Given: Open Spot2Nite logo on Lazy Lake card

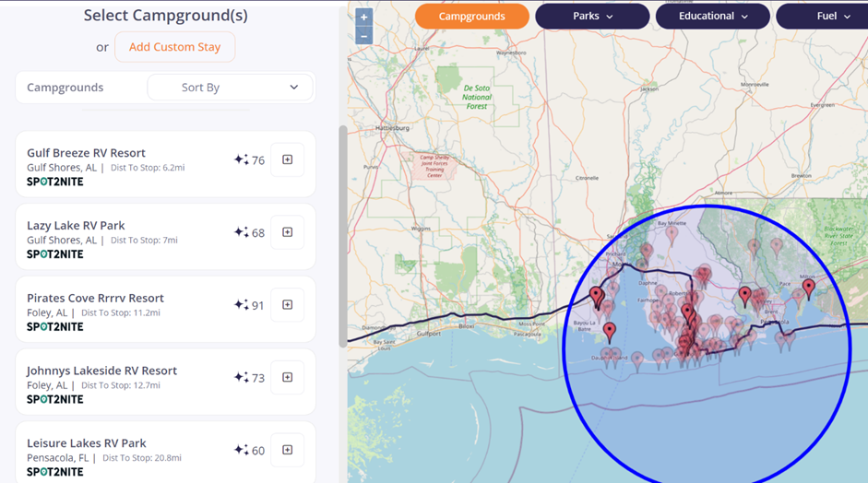Looking at the screenshot, I should click(x=54, y=254).
